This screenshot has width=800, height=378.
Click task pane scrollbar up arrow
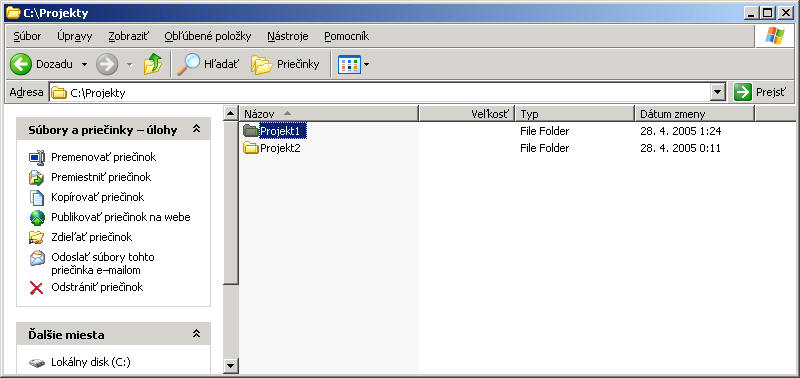coord(231,113)
